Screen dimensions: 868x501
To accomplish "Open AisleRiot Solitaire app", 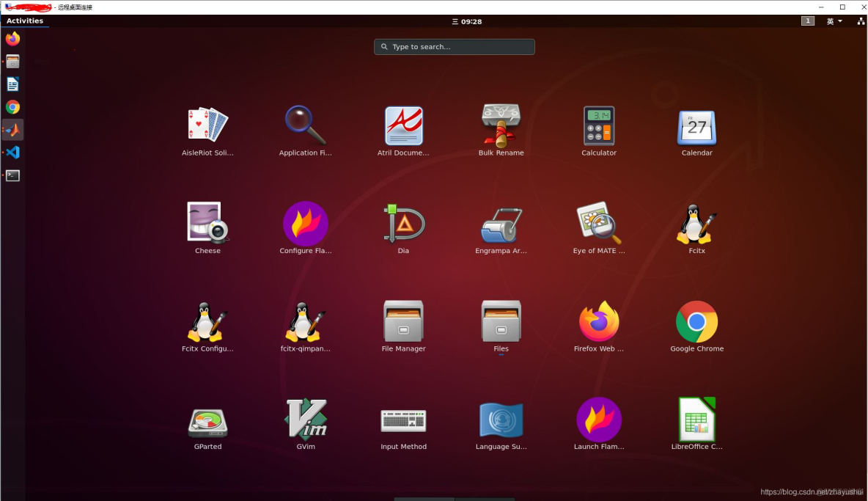I will point(207,131).
